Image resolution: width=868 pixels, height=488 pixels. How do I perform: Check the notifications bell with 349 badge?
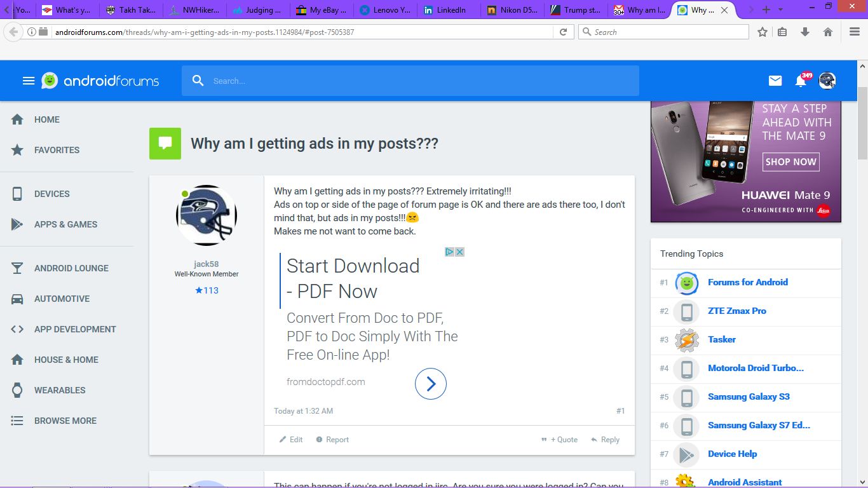(802, 80)
